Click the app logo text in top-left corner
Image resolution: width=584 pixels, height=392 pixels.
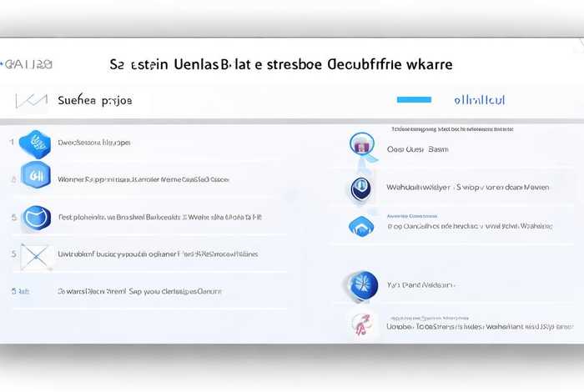[29, 63]
